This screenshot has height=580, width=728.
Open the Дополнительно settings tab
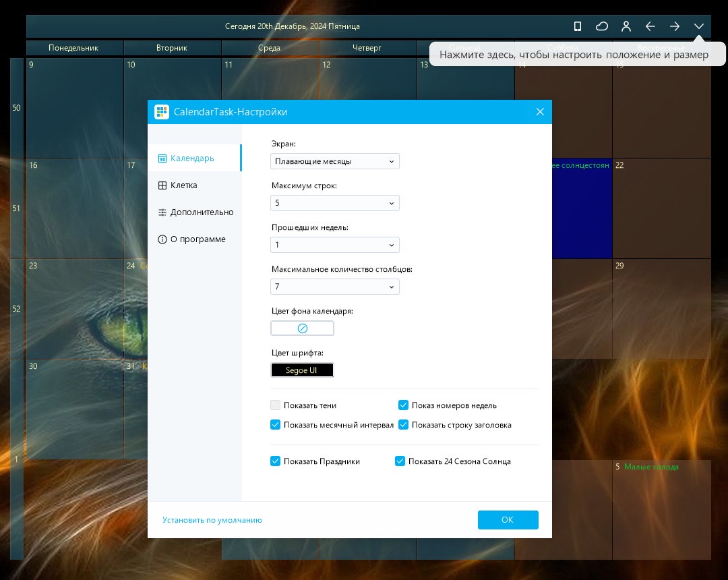point(195,212)
